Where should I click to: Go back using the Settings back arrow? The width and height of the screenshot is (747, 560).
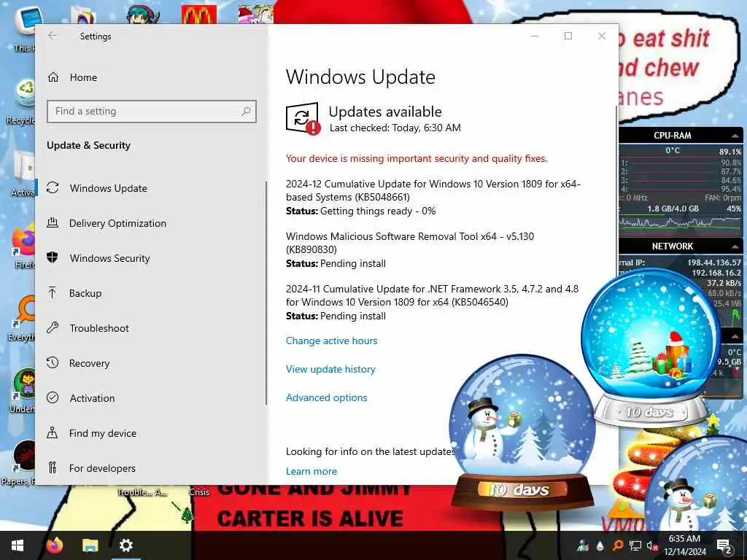53,36
